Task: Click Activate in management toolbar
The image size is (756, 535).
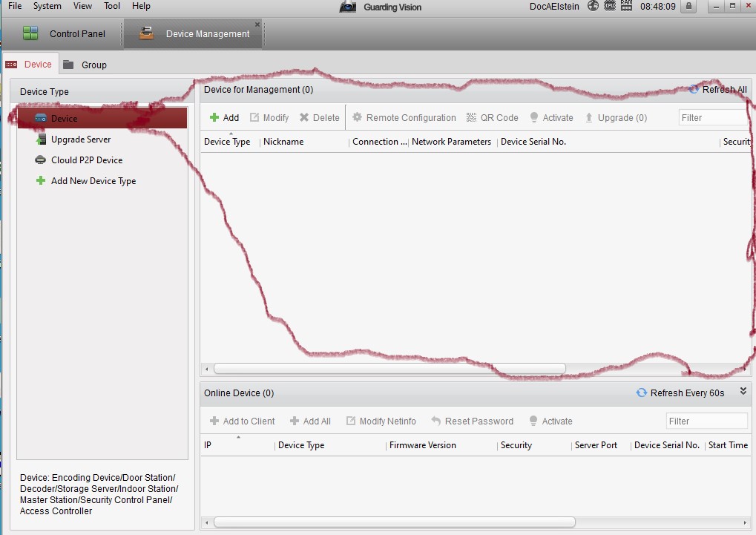Action: point(551,118)
